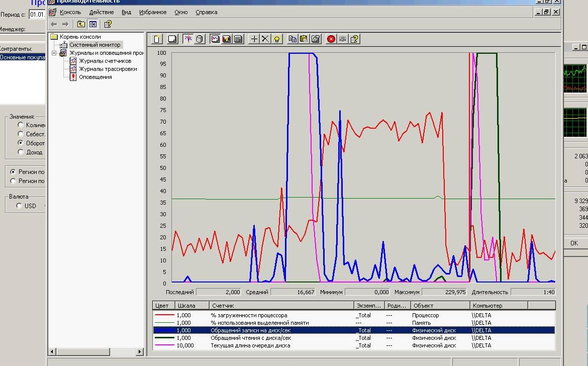588x366 pixels.
Task: Open the graph Properties toolbar icon
Action: coord(316,39)
